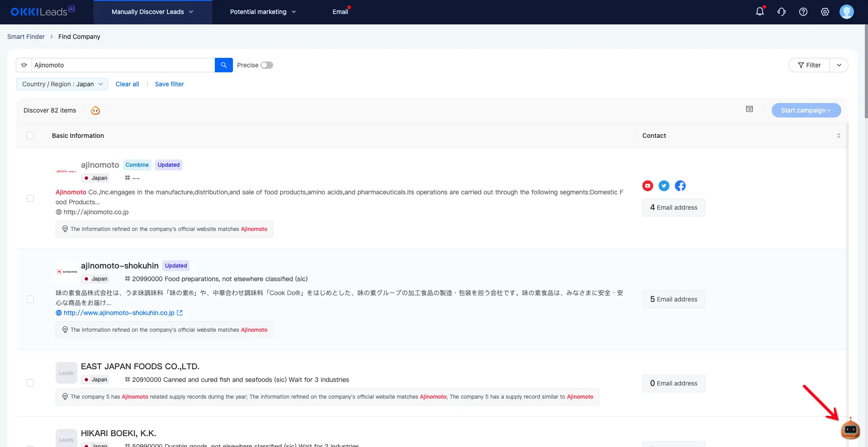Visit http://ajinomoto.co.jp link
The height and width of the screenshot is (447, 868).
click(96, 212)
